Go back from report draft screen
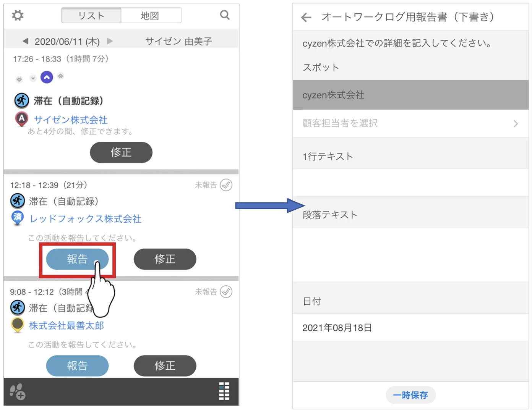Viewport: 532px width, 414px height. coord(306,17)
